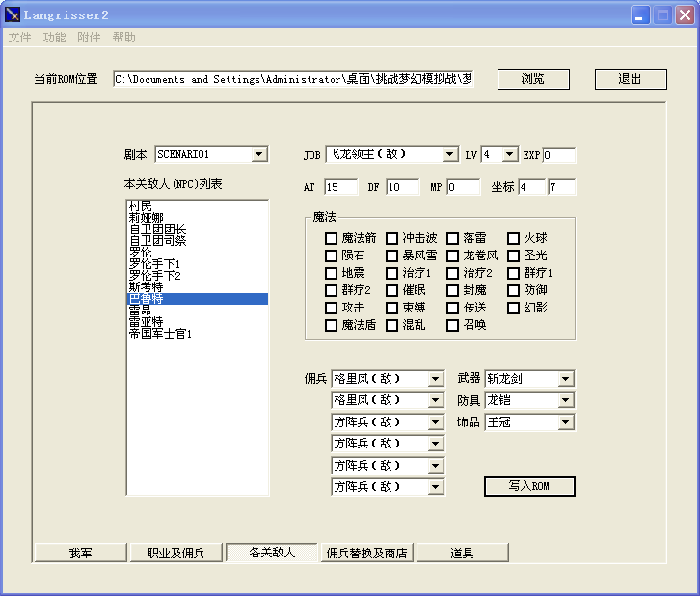Expand the 防具 龙铠 dropdown
The width and height of the screenshot is (700, 596).
pos(566,400)
